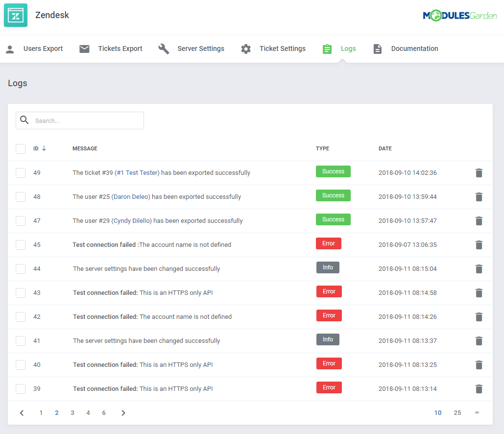Image resolution: width=504 pixels, height=434 pixels.
Task: Check the box for log entry 41
Action: click(x=21, y=341)
